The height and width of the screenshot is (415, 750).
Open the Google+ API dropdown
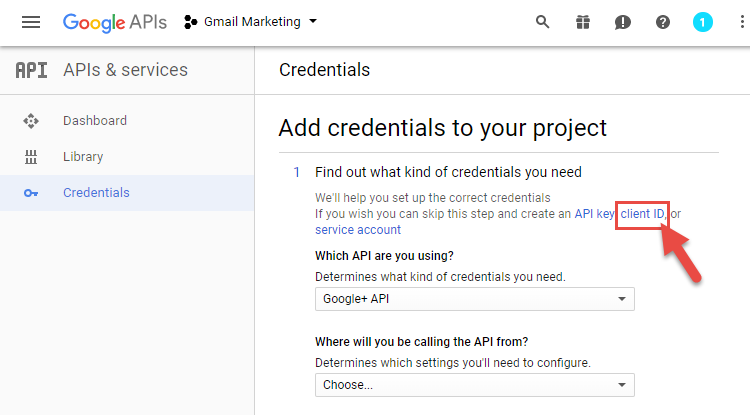[x=475, y=299]
